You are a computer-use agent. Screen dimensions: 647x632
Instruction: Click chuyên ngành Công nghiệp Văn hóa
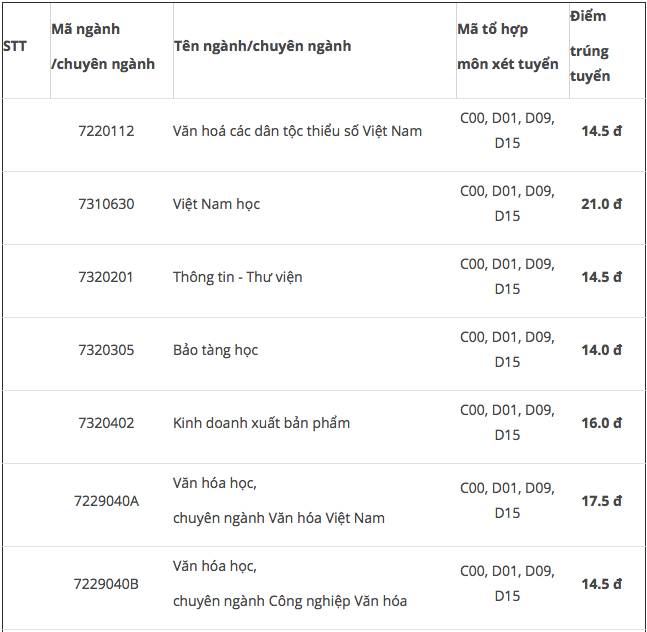coord(289,601)
